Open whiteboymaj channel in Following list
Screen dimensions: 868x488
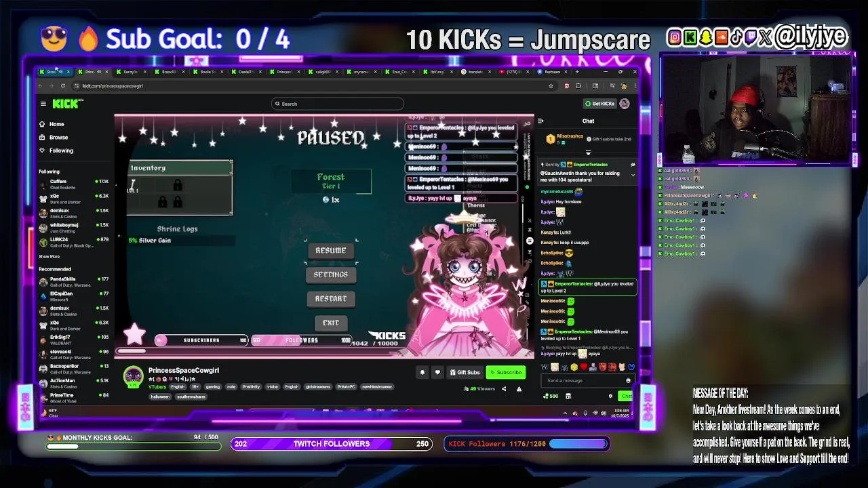tap(74, 228)
